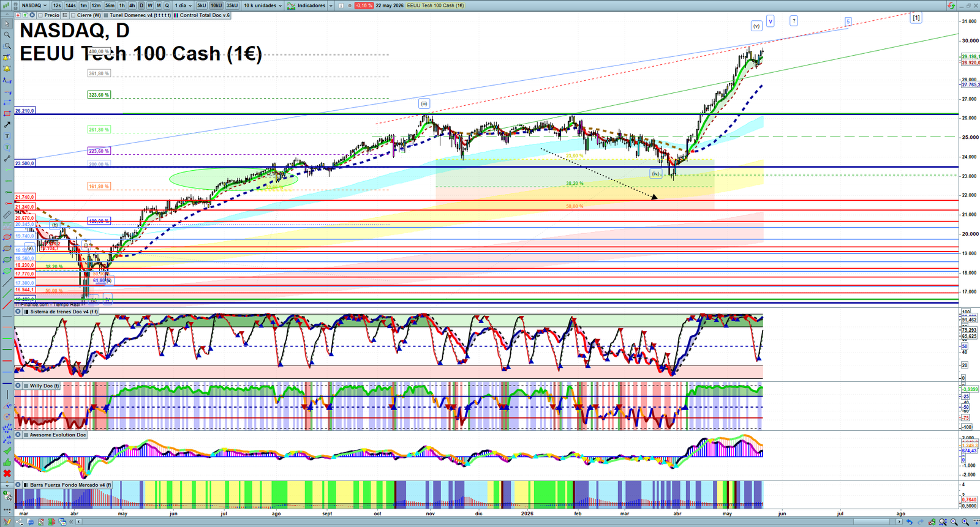The image size is (980, 527).
Task: Close the Awesome Evolution Doc panel
Action: 18,435
